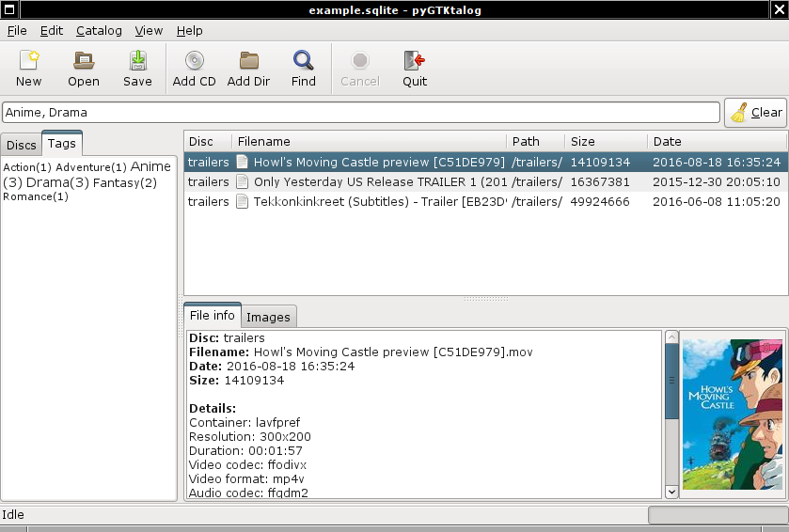Viewport: 789px width, 532px height.
Task: Sort by the Filename column header
Action: click(369, 141)
